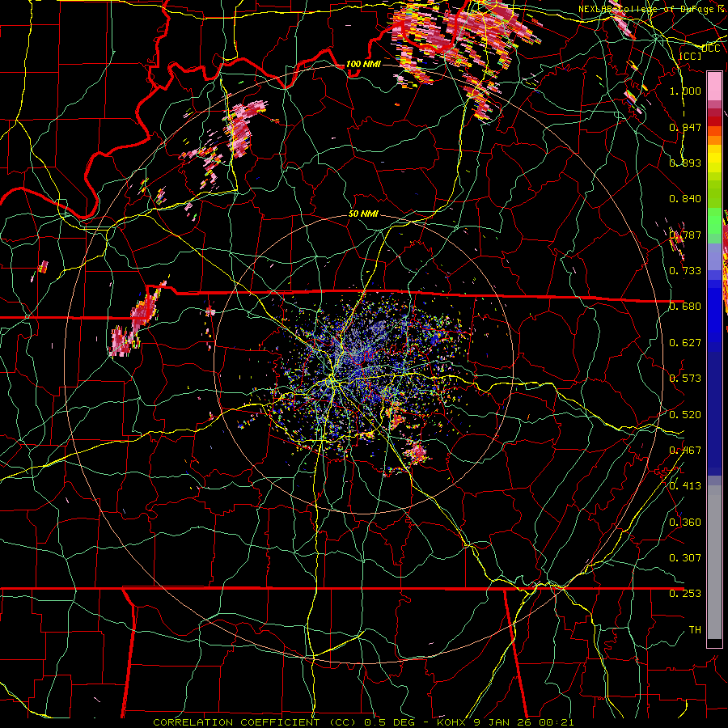Click the 0.5 DEG elevation text
The width and height of the screenshot is (728, 728).
point(389,722)
